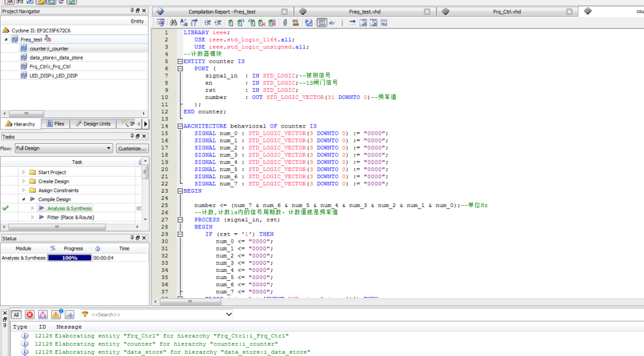644x356 pixels.
Task: Open the message search dropdown arrow
Action: coord(229,314)
